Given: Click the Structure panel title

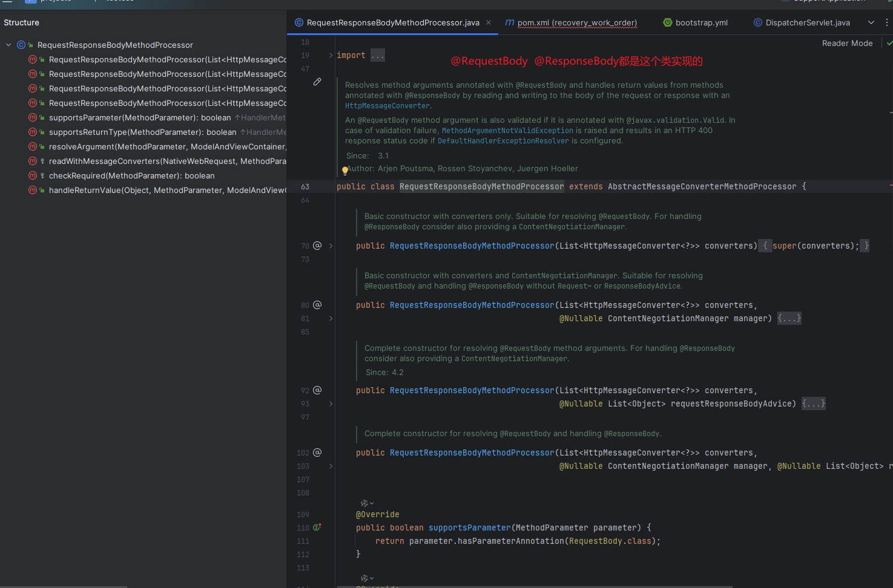Looking at the screenshot, I should click(21, 22).
